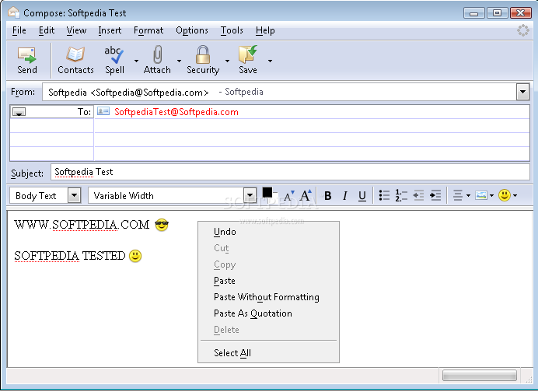The height and width of the screenshot is (392, 538).
Task: Open the Help menu
Action: click(265, 30)
